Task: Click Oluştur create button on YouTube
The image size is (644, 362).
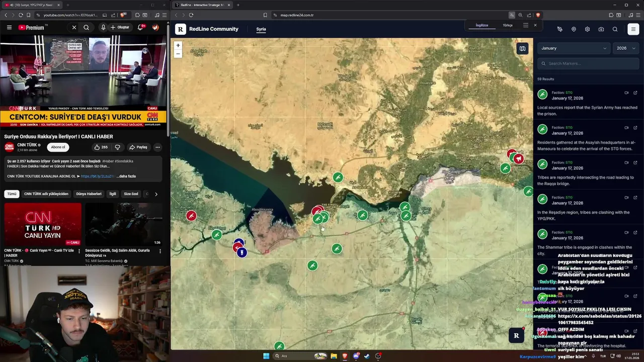Action: pos(120,27)
